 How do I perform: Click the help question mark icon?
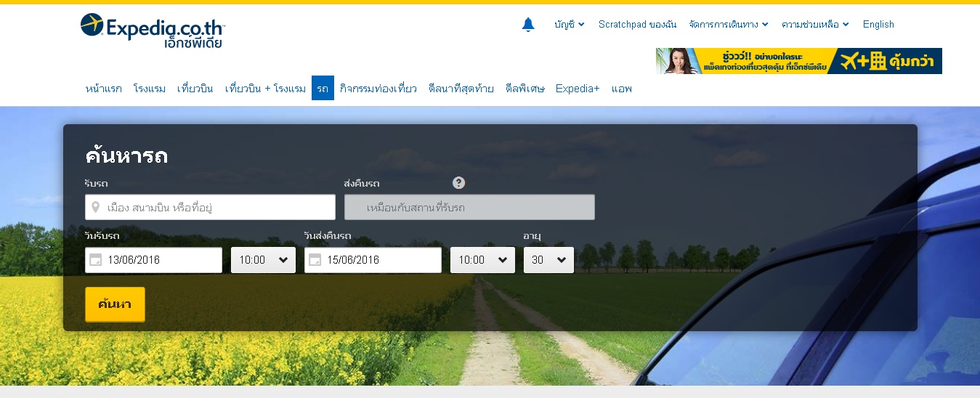coord(458,183)
